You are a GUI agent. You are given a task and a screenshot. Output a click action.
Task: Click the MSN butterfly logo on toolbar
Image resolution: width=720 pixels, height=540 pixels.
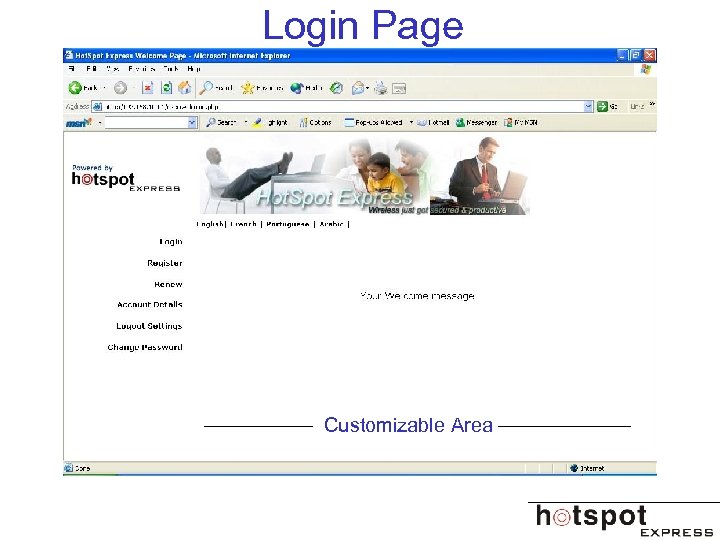pos(79,123)
